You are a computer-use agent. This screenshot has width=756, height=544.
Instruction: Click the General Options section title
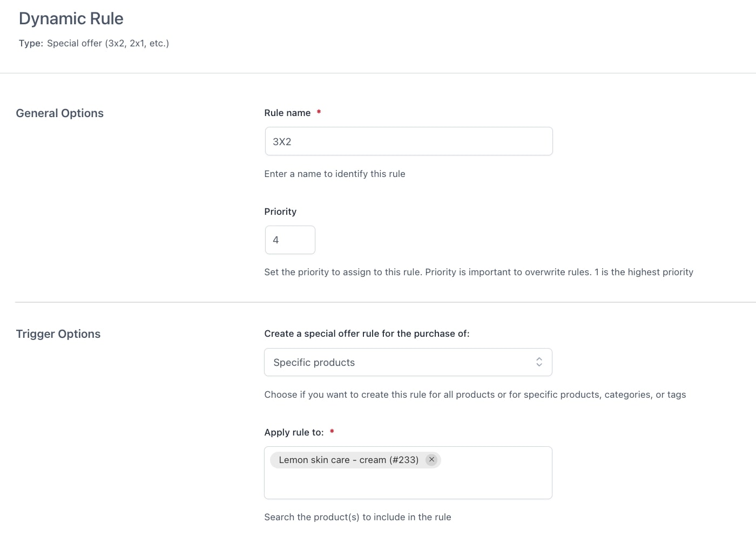tap(60, 113)
